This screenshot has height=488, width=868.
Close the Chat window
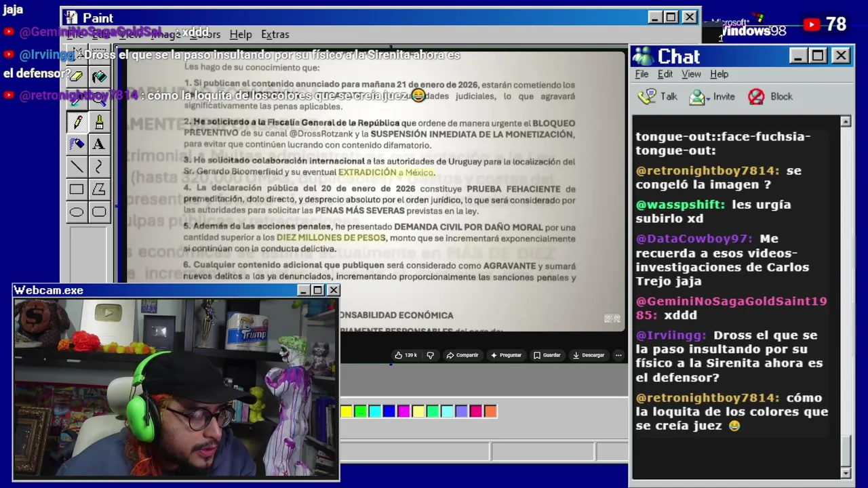tap(841, 56)
